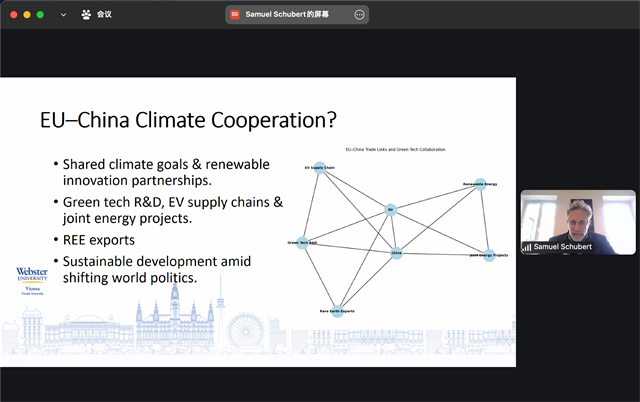Screen dimensions: 640x402
Task: Click the signal strength icon on video
Action: [x=527, y=247]
